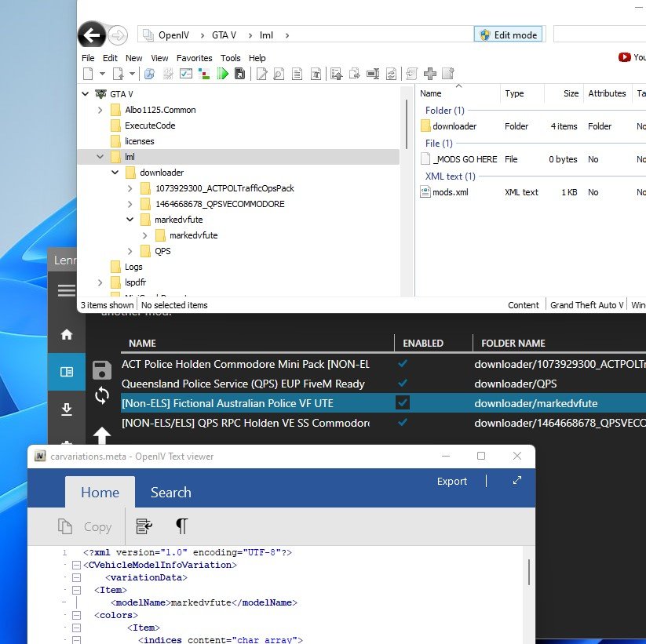Switch to Search tab in text viewer
Screen dimensions: 646x644
pyautogui.click(x=170, y=493)
